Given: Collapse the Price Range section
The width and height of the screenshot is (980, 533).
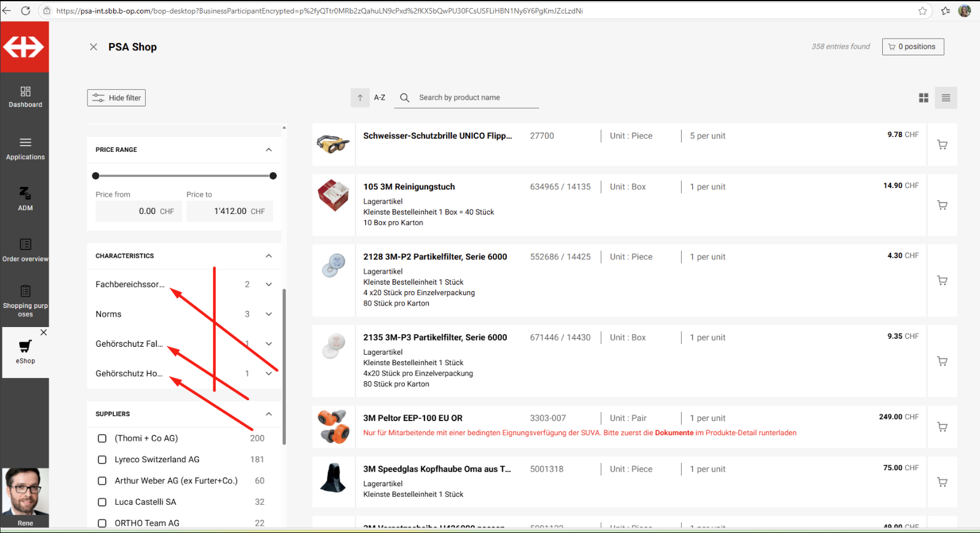Looking at the screenshot, I should [269, 150].
